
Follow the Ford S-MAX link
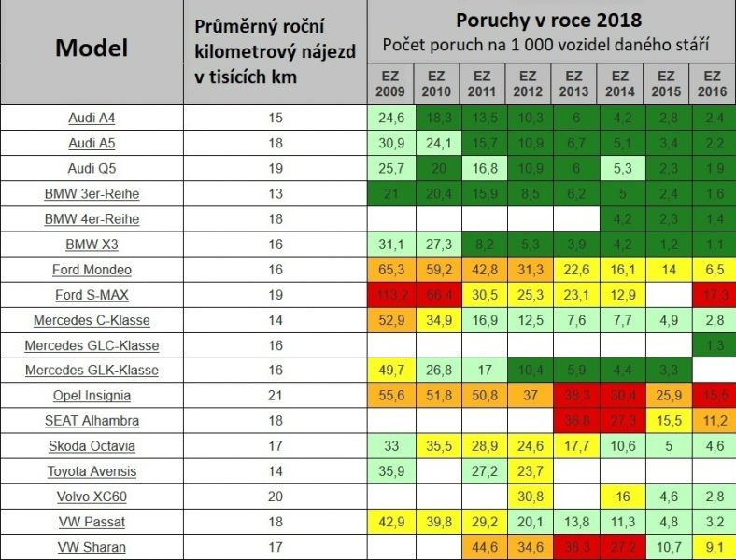pyautogui.click(x=92, y=295)
